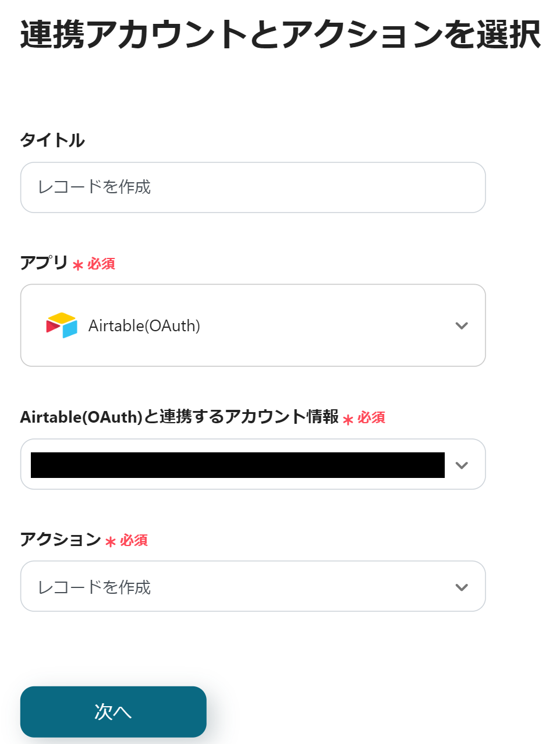
Task: Click the 必須 marker beside アプリ
Action: (x=101, y=264)
